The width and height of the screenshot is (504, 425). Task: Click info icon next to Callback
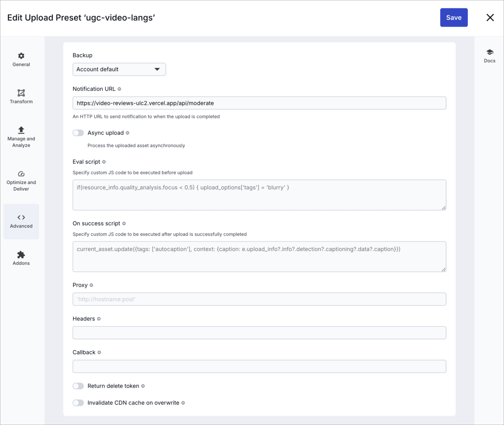tap(99, 352)
